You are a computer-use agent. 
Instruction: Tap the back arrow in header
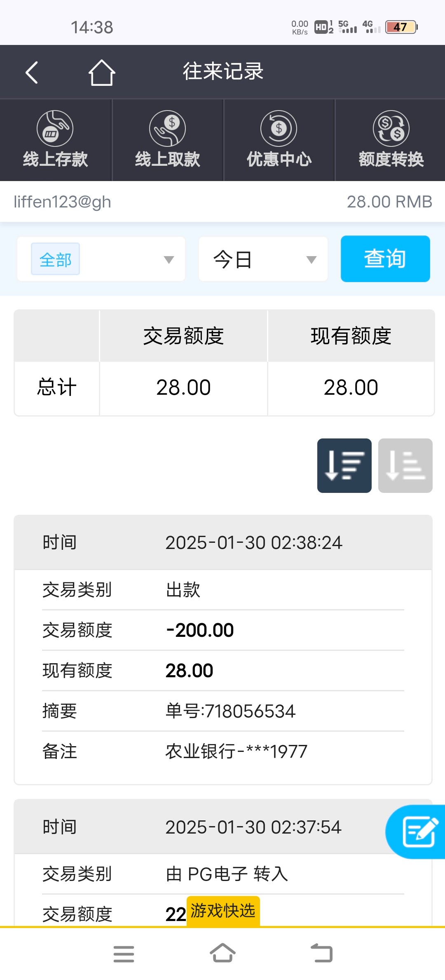[x=32, y=72]
